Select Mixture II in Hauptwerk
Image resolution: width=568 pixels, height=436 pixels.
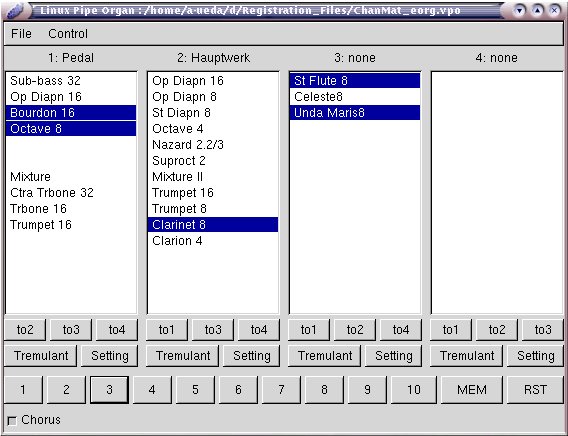point(213,177)
